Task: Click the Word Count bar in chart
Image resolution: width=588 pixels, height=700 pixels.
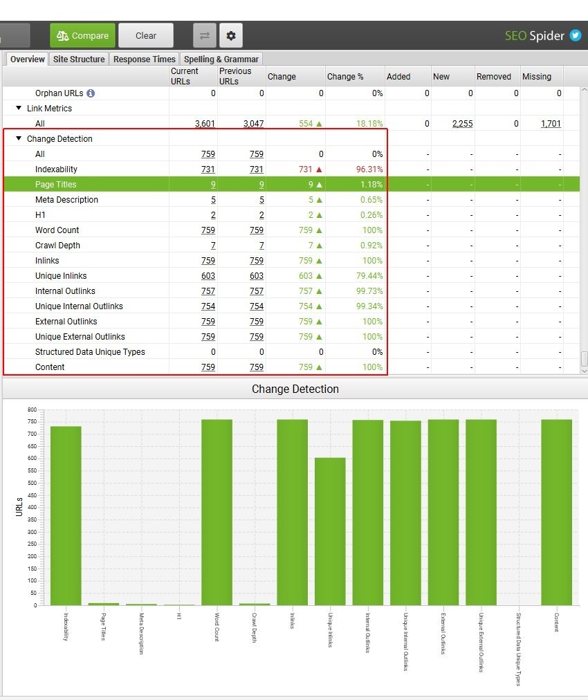Action: pos(217,512)
